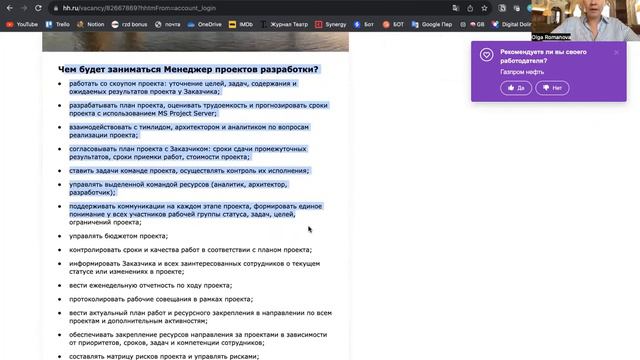Click bullet 'управлять выделенной командой ресурсов'
This screenshot has width=640, height=360.
[x=178, y=188]
